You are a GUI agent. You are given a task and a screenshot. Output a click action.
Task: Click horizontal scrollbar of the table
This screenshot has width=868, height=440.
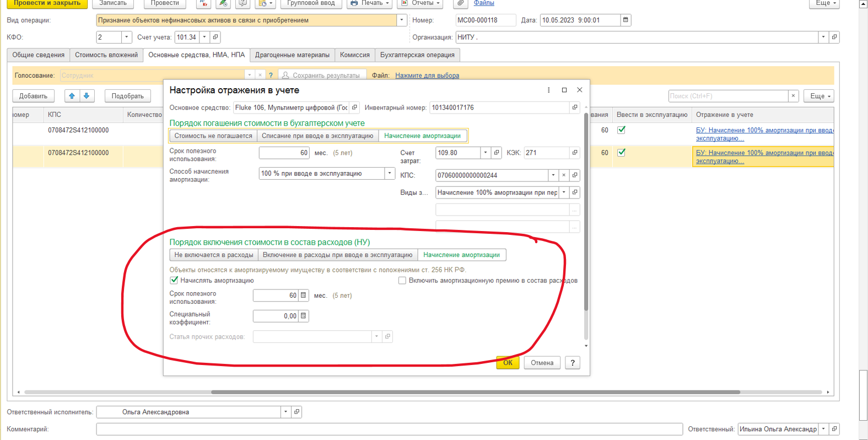[x=475, y=392]
